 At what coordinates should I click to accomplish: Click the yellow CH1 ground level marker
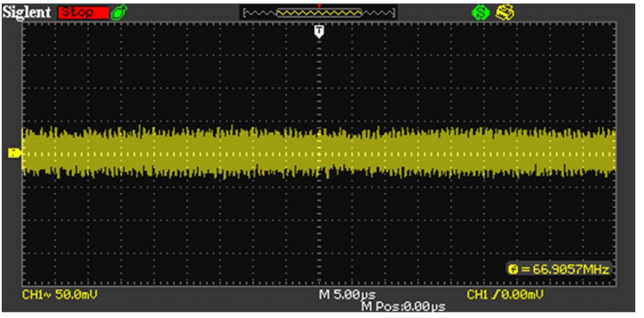tap(14, 153)
